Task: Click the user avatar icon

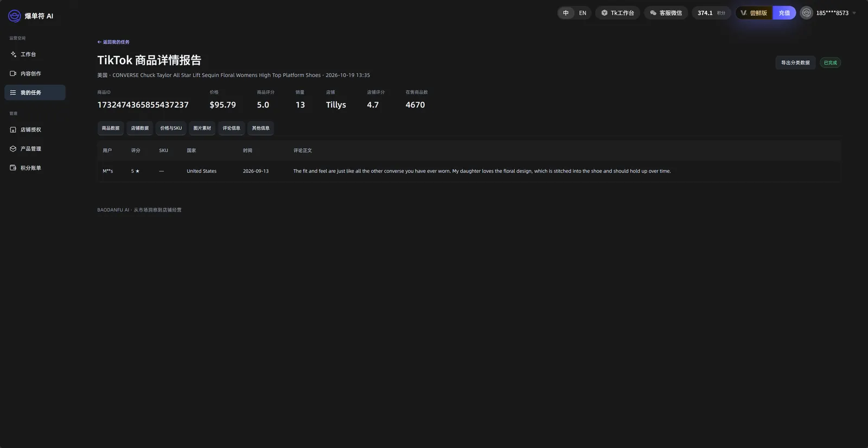Action: [807, 13]
